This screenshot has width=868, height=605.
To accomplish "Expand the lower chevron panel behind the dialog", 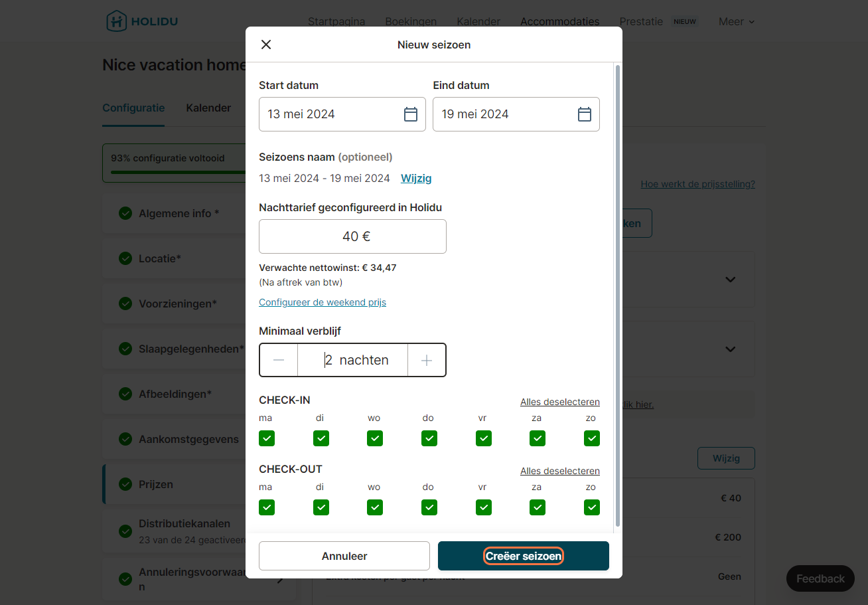I will (x=731, y=349).
